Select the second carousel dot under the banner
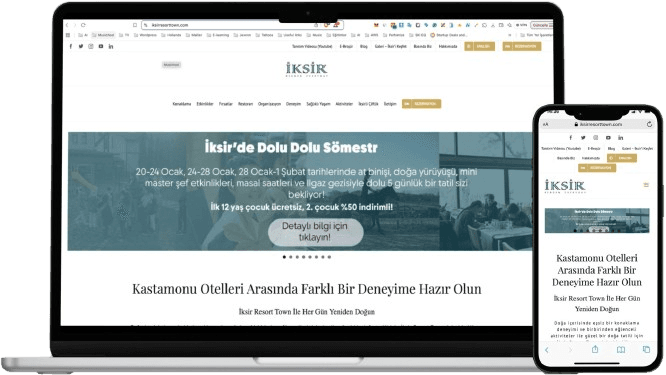 tap(291, 257)
